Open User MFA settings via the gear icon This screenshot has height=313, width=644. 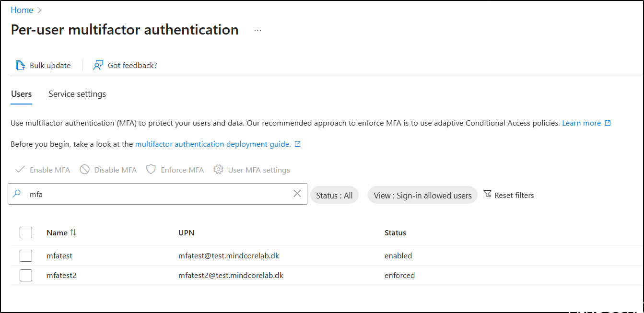coord(218,169)
